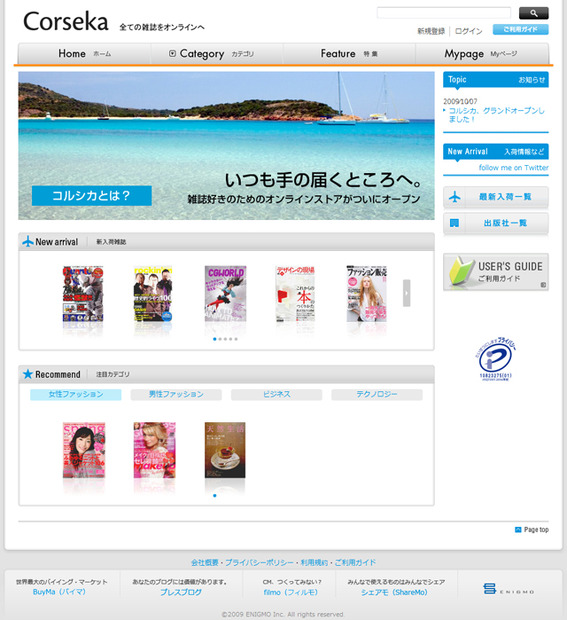Open the make-up magazine cover in Recommend
Image resolution: width=567 pixels, height=620 pixels.
(155, 450)
